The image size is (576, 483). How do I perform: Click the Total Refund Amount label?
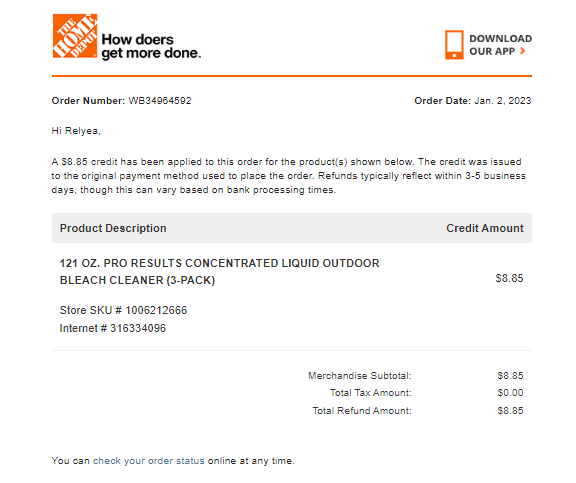point(362,411)
